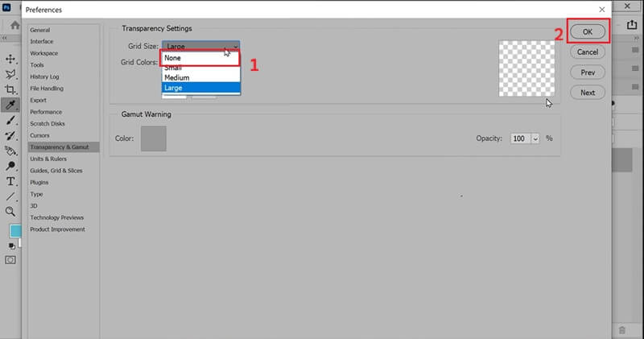Viewport: 644px width, 339px height.
Task: Open General preferences category
Action: coord(39,30)
